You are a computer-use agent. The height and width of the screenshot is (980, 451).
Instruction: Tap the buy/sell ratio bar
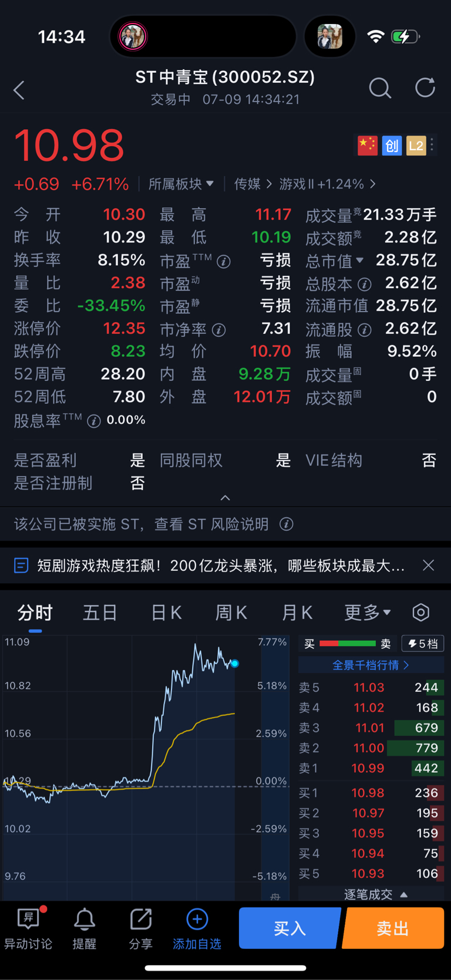(x=348, y=644)
